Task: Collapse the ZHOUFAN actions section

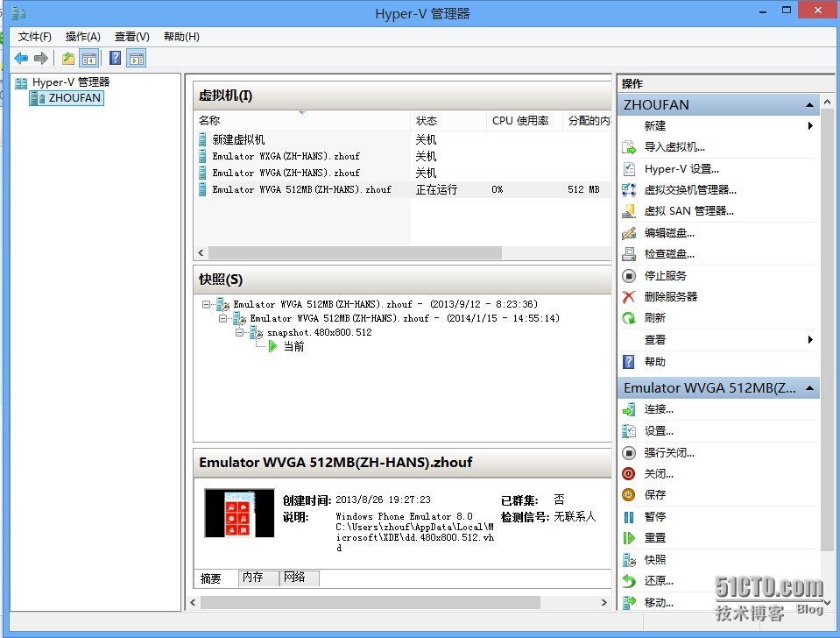Action: [x=809, y=105]
